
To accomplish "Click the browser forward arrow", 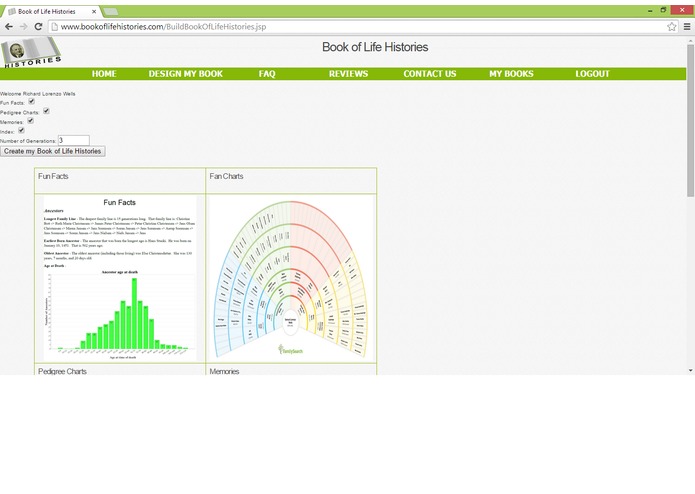I will (23, 27).
